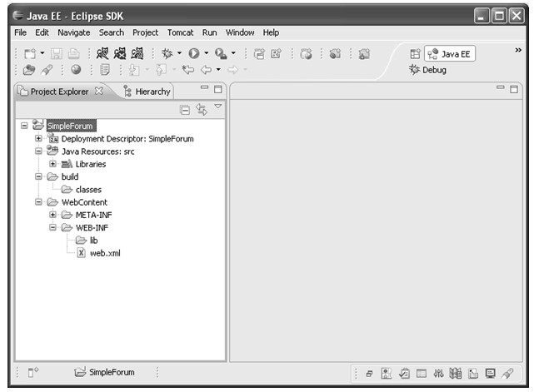This screenshot has height=392, width=544.
Task: Click the External Tools run icon
Action: (x=221, y=54)
